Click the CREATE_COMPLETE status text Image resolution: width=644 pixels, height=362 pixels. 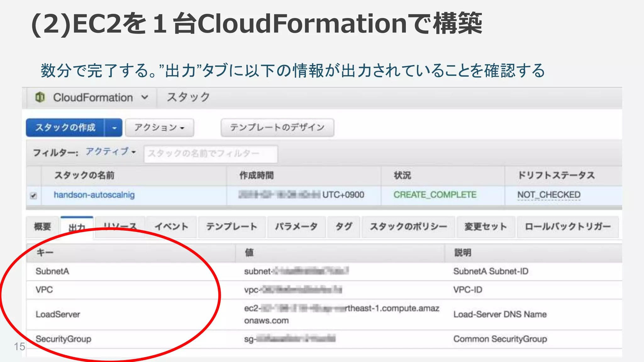pos(435,195)
